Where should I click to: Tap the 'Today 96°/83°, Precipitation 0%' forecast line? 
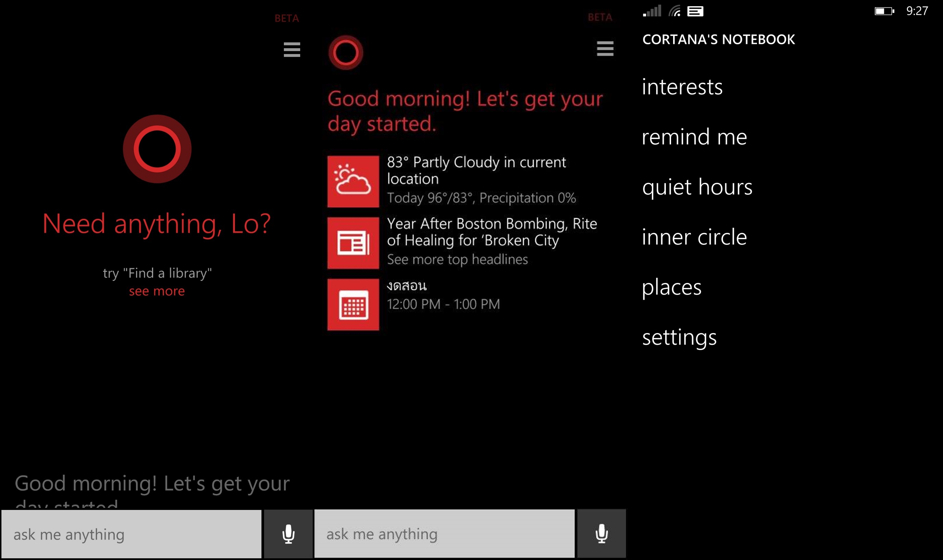pyautogui.click(x=482, y=198)
